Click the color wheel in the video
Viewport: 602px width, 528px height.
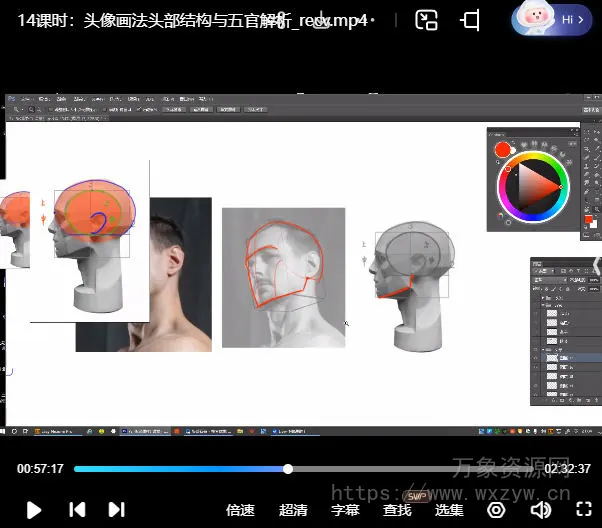pos(531,187)
